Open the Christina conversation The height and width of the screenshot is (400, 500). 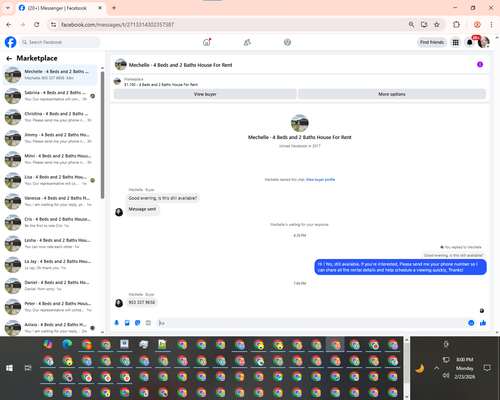tap(50, 117)
